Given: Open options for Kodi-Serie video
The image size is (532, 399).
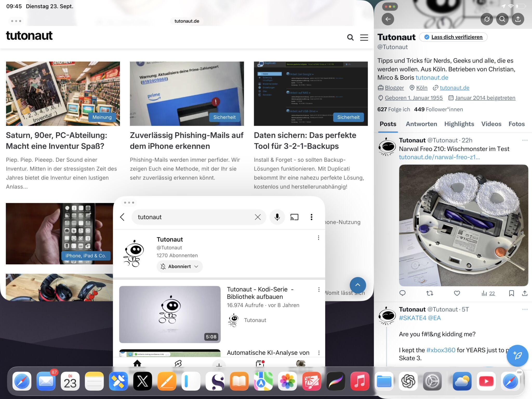Looking at the screenshot, I should 319,289.
